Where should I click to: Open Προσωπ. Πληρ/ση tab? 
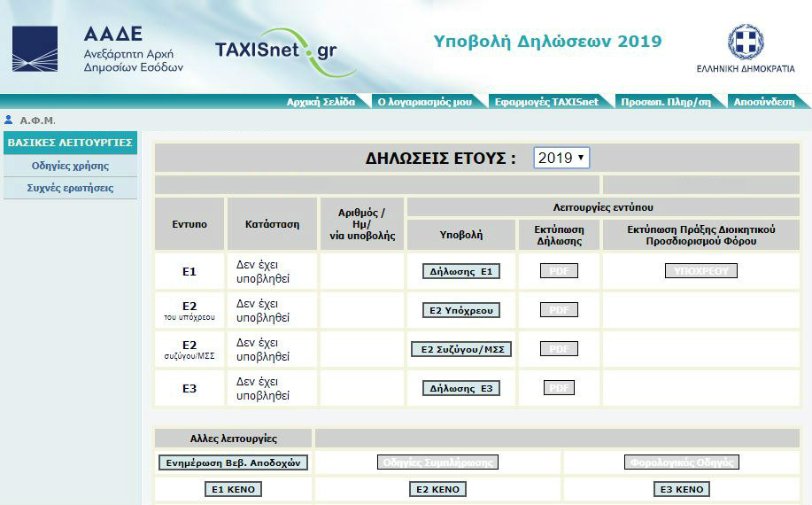coord(666,102)
